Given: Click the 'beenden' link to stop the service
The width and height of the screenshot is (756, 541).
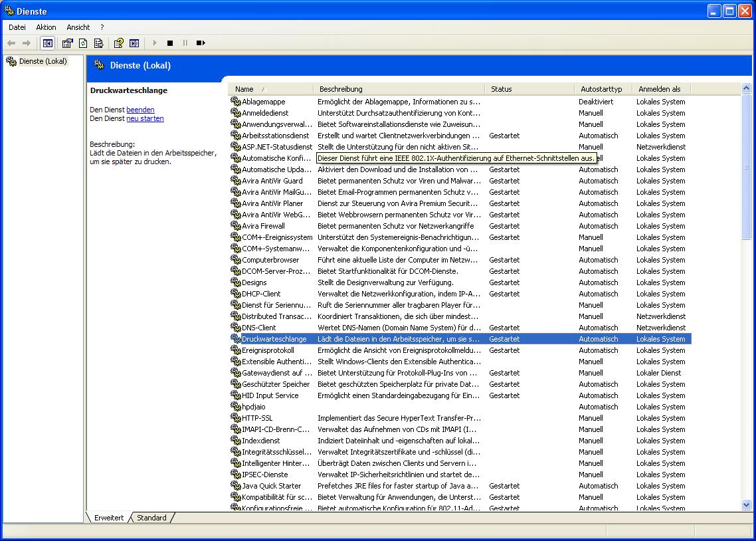Looking at the screenshot, I should [140, 110].
